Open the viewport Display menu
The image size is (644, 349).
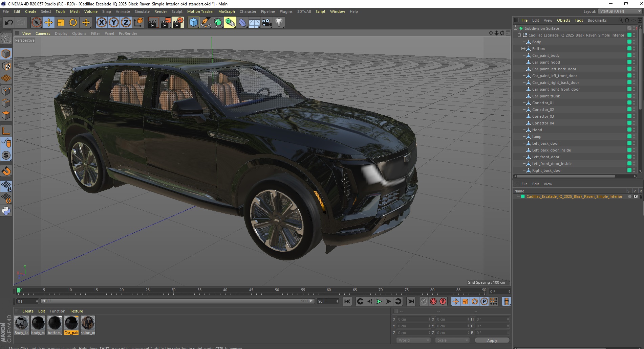(x=61, y=33)
